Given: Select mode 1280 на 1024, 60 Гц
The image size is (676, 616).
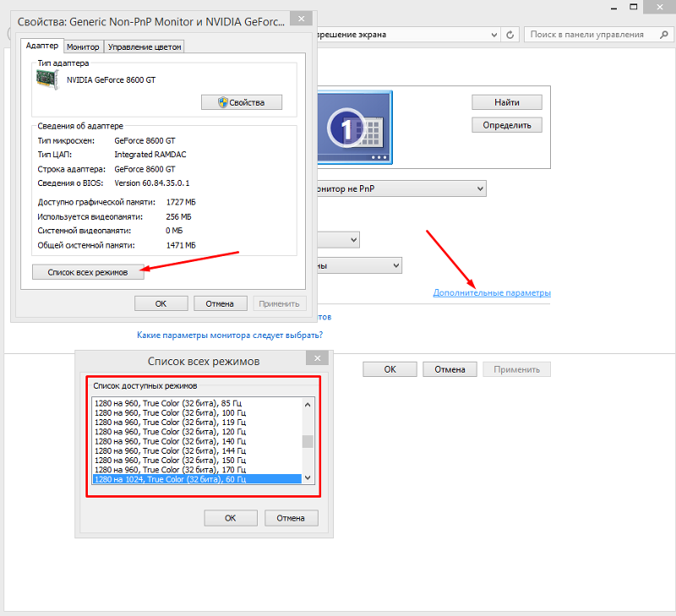Looking at the screenshot, I should click(197, 479).
